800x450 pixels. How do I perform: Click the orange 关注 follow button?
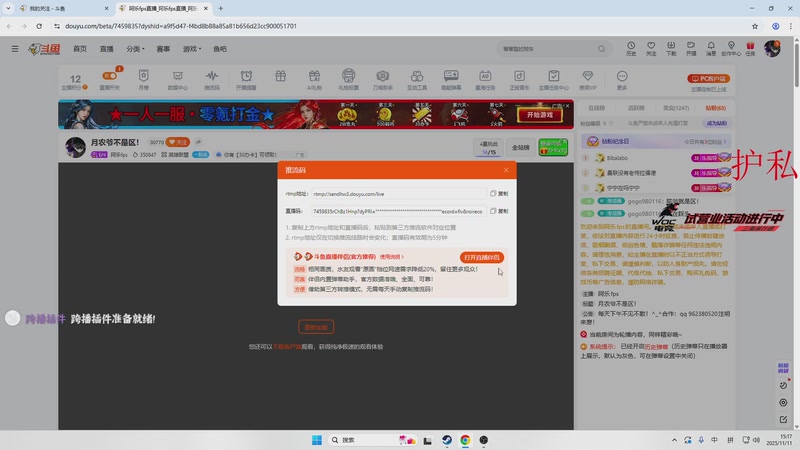coord(178,142)
